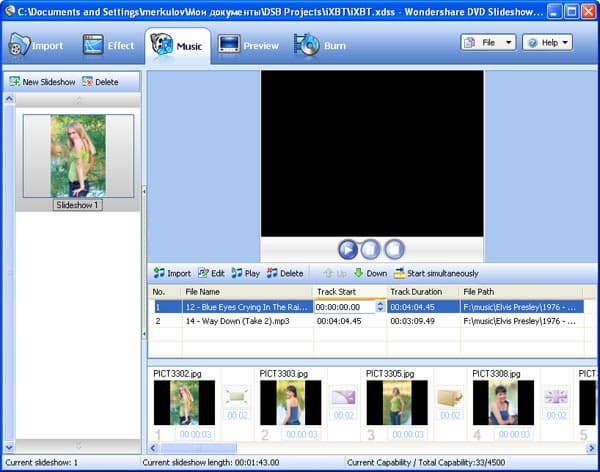600x472 pixels.
Task: Click duration 00:04:04.45 of track 1
Action: click(412, 307)
